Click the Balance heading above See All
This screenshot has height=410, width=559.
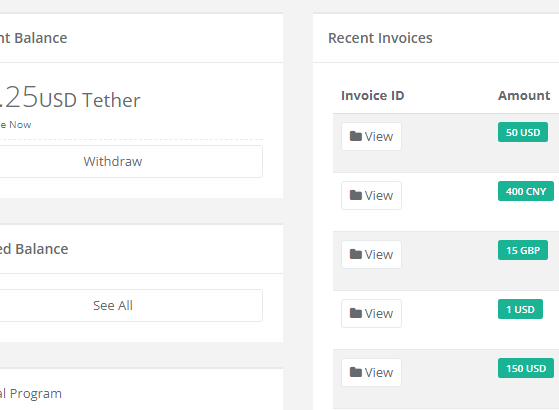point(41,249)
